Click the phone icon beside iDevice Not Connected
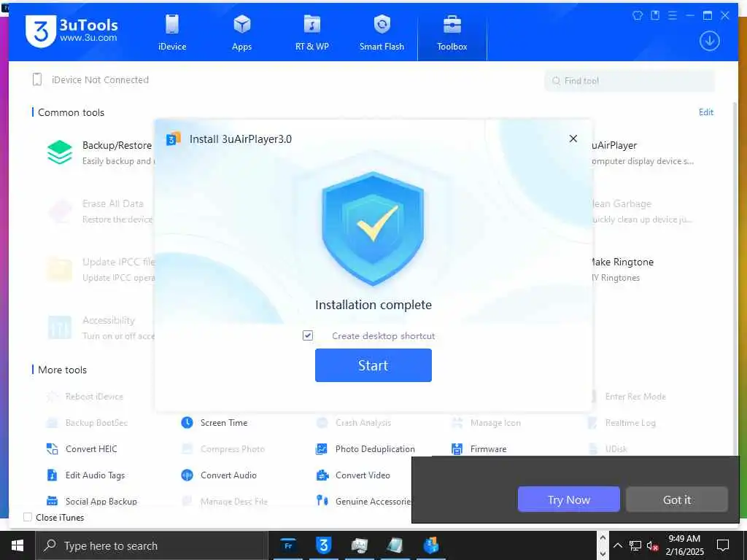The image size is (747, 560). tap(37, 79)
